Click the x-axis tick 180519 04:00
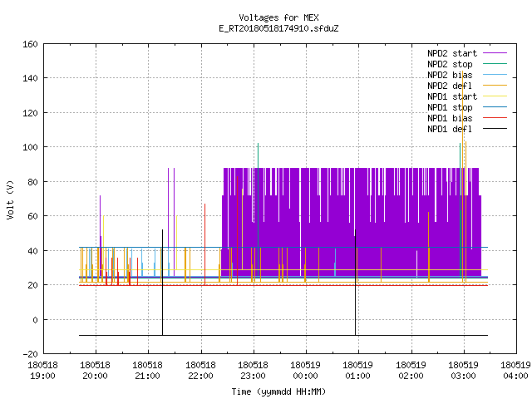532x399 pixels. pyautogui.click(x=515, y=371)
